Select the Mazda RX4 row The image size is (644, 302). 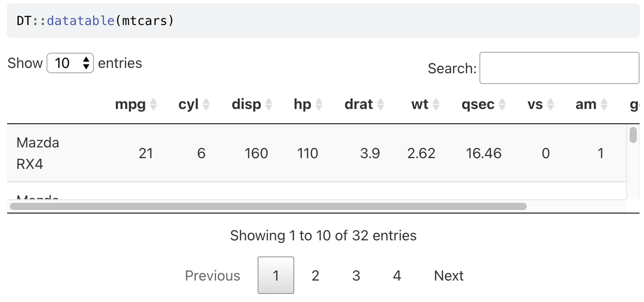pos(179,153)
